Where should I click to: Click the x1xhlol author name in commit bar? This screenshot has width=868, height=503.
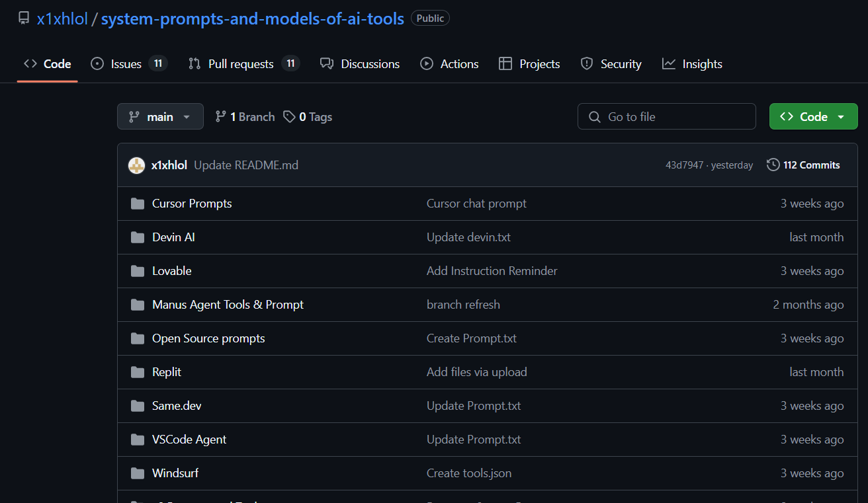pyautogui.click(x=169, y=165)
